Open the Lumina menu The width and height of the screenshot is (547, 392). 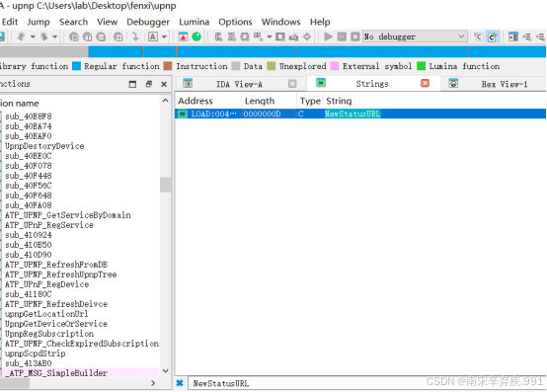point(194,22)
